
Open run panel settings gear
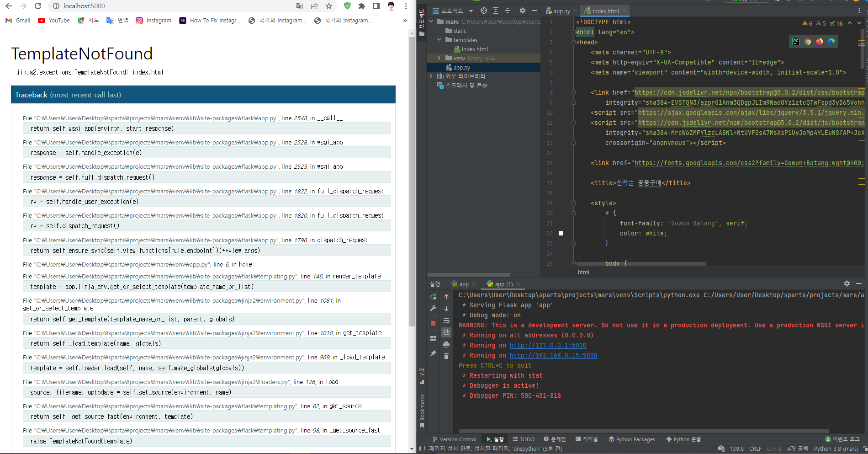coord(847,283)
